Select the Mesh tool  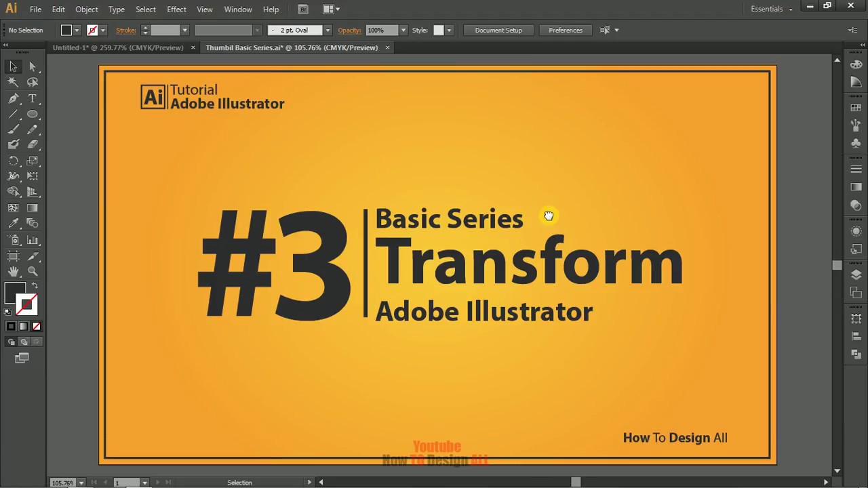pos(13,208)
